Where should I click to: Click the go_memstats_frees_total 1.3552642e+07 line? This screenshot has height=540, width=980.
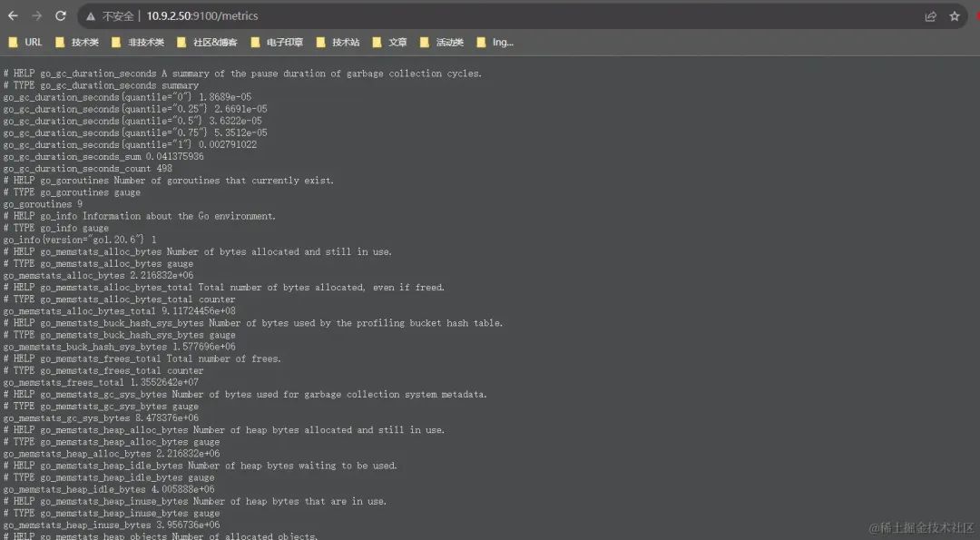pos(101,382)
